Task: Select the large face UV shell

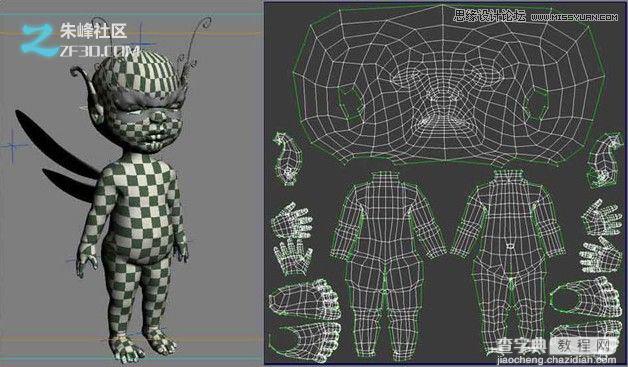Action: click(x=449, y=85)
